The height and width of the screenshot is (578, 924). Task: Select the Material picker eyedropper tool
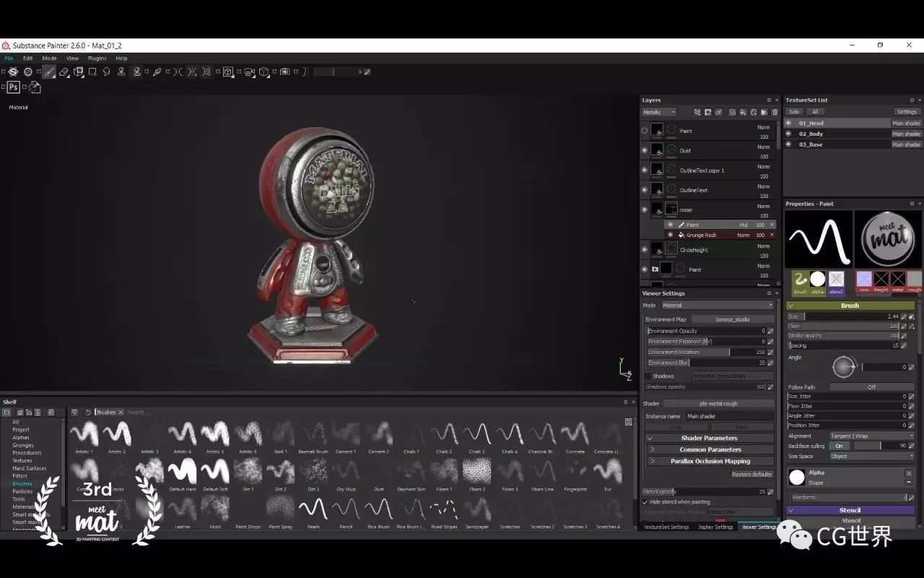[x=157, y=72]
